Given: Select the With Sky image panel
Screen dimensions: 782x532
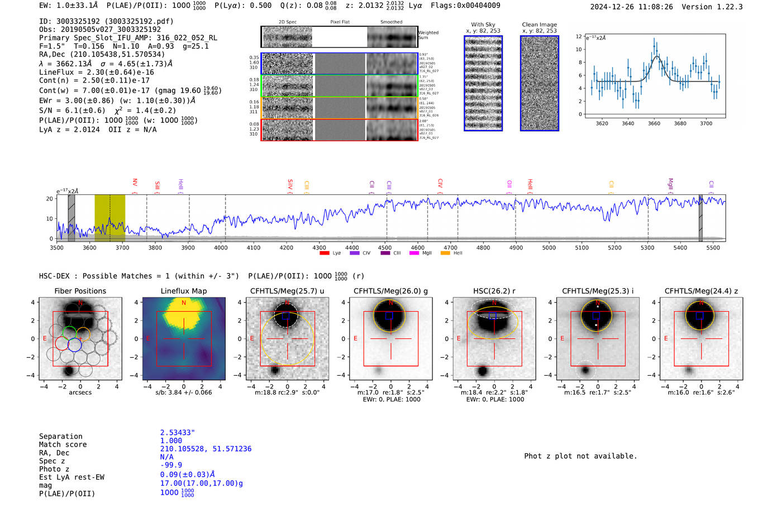Looking at the screenshot, I should coord(483,83).
